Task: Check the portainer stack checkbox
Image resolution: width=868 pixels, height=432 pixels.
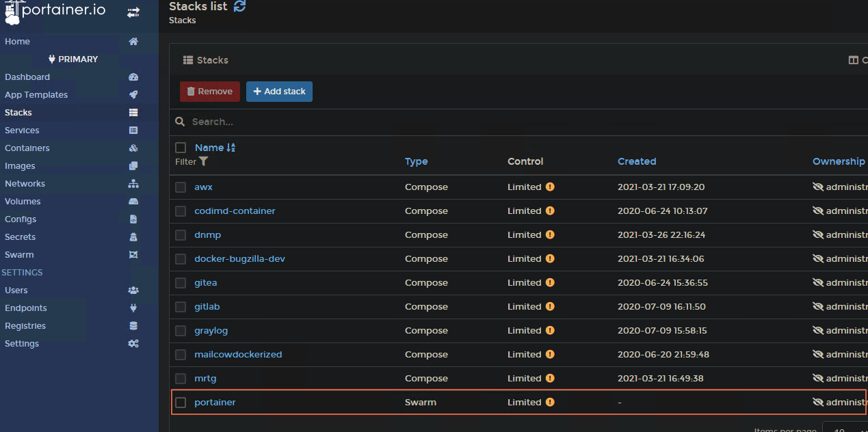Action: pyautogui.click(x=181, y=403)
